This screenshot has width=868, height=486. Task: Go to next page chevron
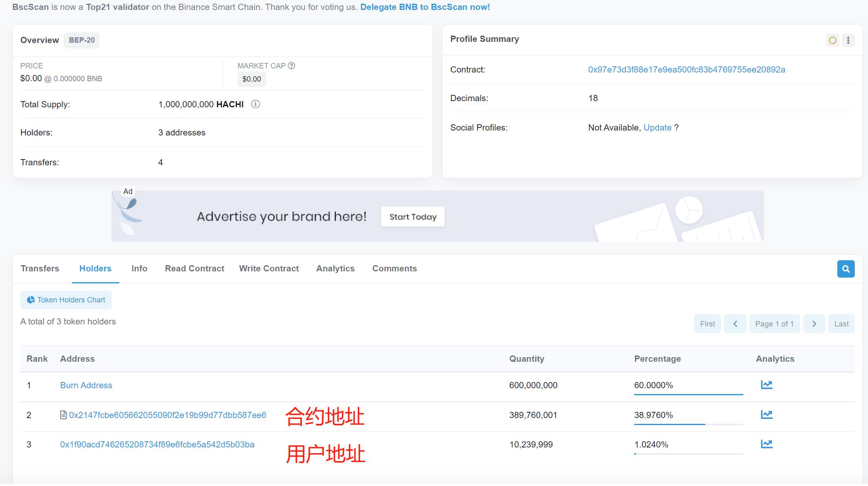(x=814, y=324)
